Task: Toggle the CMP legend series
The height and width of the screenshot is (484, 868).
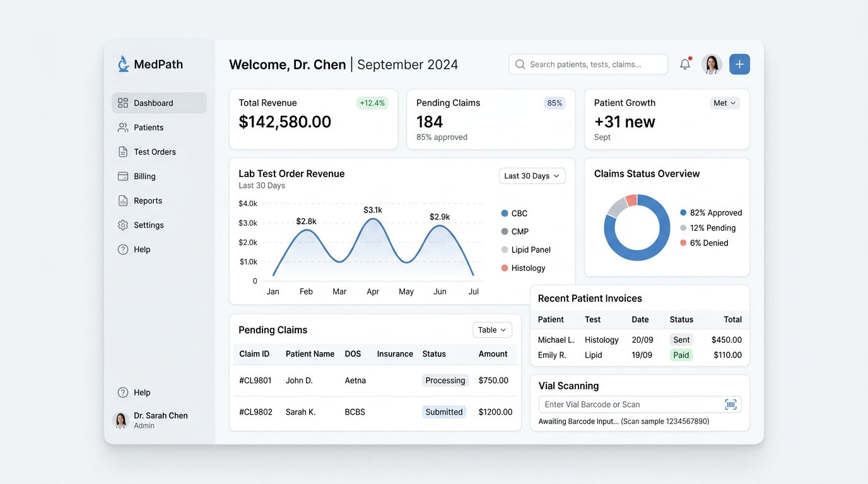Action: [515, 231]
